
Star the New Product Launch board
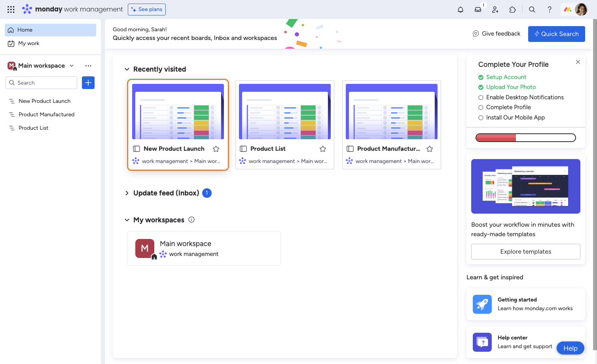pos(216,149)
